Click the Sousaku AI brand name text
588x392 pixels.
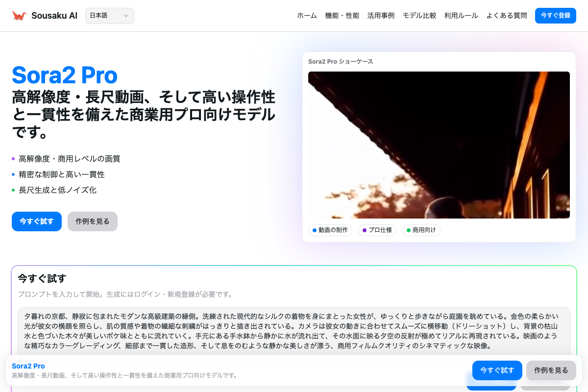54,16
